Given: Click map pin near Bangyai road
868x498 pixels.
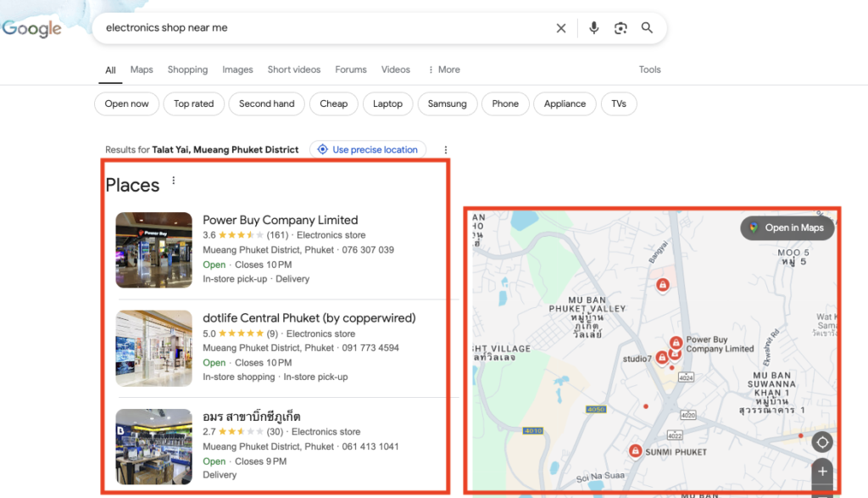Looking at the screenshot, I should point(663,285).
